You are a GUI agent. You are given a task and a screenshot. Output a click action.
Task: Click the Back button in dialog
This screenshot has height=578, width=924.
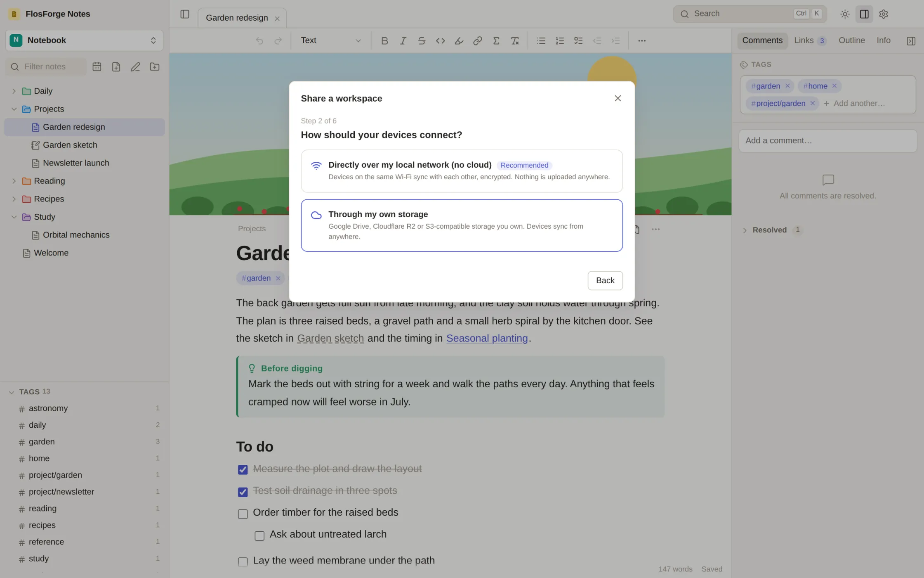point(605,281)
